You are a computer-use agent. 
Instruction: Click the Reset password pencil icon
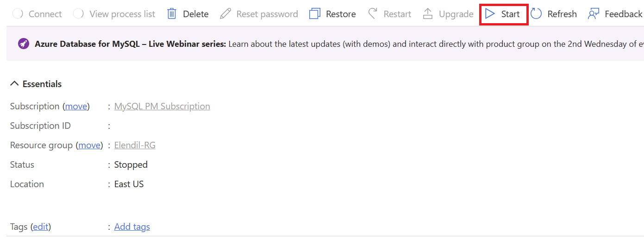point(225,14)
